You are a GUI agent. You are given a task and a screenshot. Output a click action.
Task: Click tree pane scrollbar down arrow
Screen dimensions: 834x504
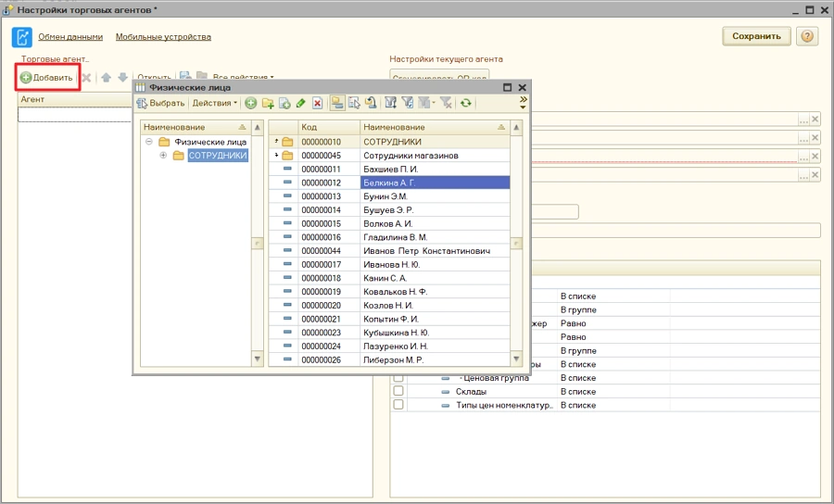(258, 359)
